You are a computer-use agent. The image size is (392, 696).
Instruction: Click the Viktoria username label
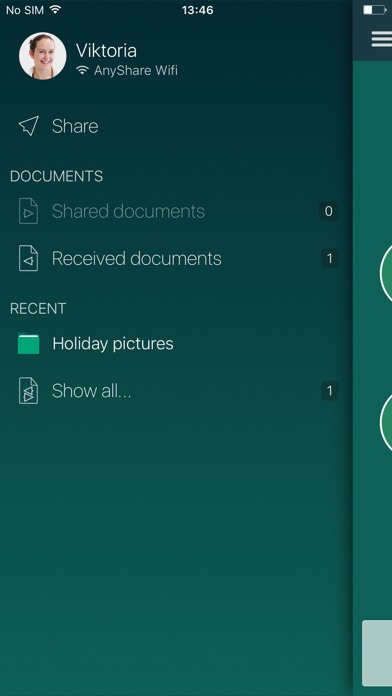click(106, 50)
